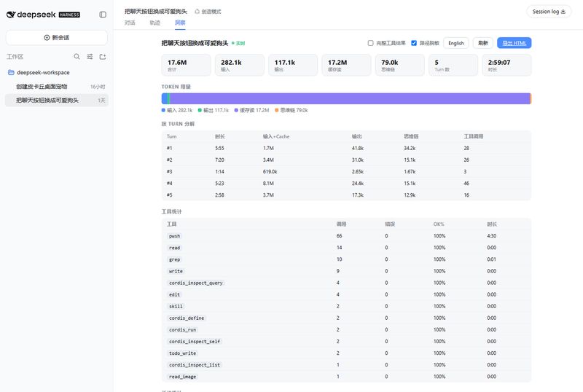Image resolution: width=583 pixels, height=392 pixels.
Task: Open the 创建皮卡丘桌面宠物 session
Action: click(57, 86)
